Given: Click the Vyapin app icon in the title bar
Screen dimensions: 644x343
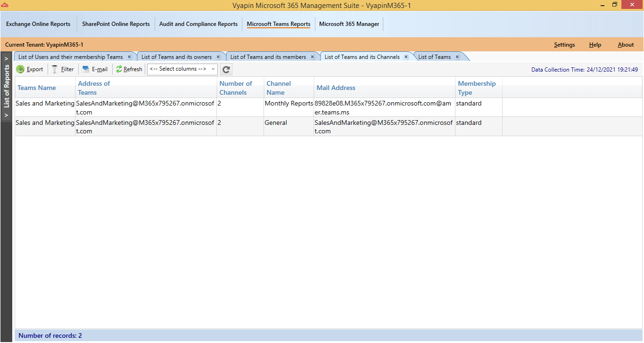Looking at the screenshot, I should 5,5.
